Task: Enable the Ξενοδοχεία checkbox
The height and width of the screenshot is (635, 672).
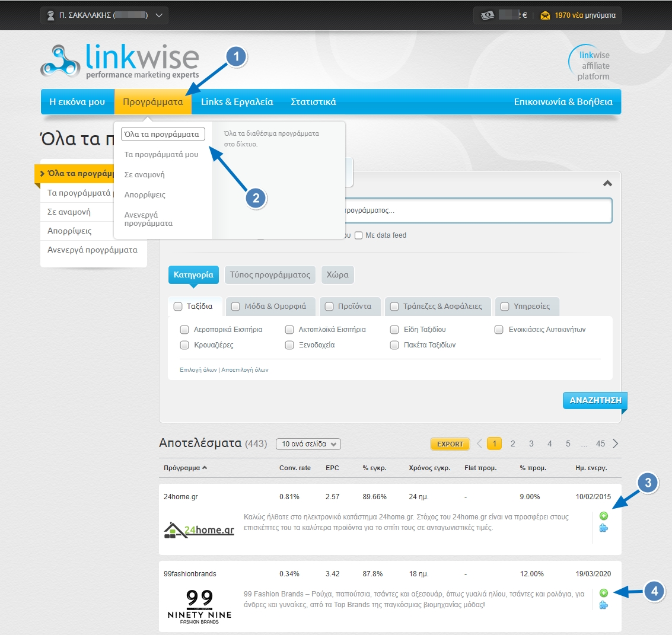Action: [x=289, y=345]
